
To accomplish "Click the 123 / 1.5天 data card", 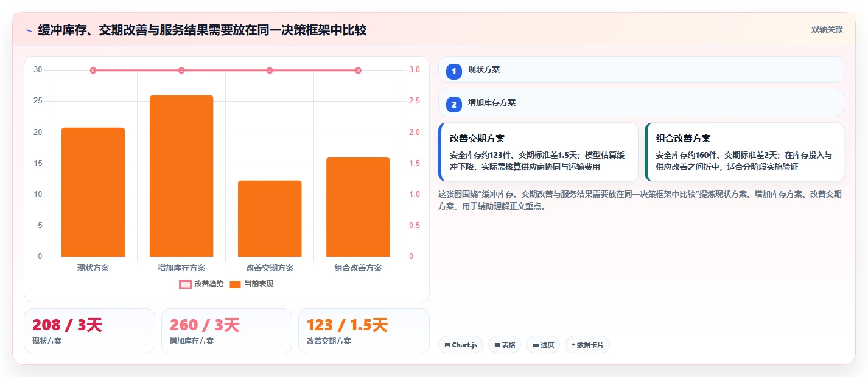I will click(364, 331).
